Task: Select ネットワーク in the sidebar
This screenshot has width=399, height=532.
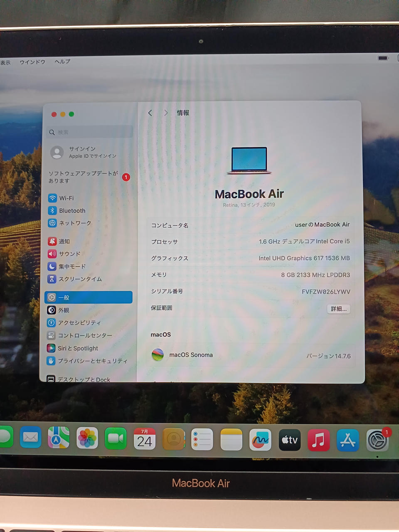Action: (74, 223)
